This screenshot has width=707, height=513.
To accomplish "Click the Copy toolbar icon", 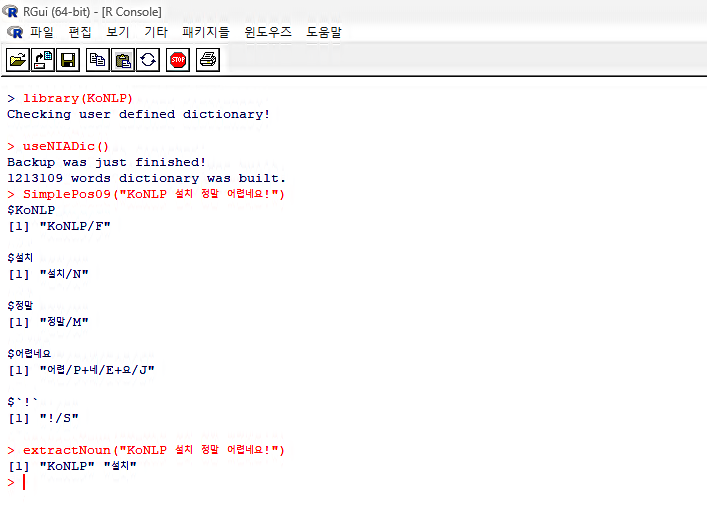I will (97, 60).
